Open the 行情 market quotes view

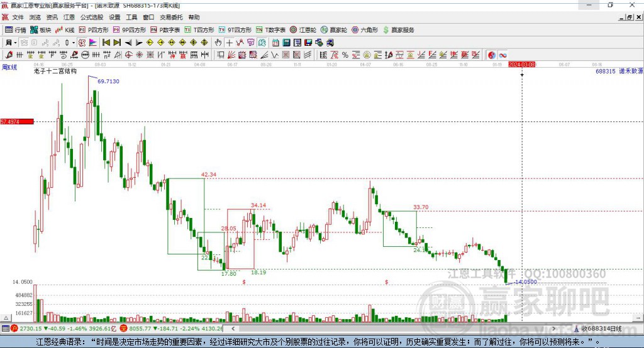[x=15, y=30]
